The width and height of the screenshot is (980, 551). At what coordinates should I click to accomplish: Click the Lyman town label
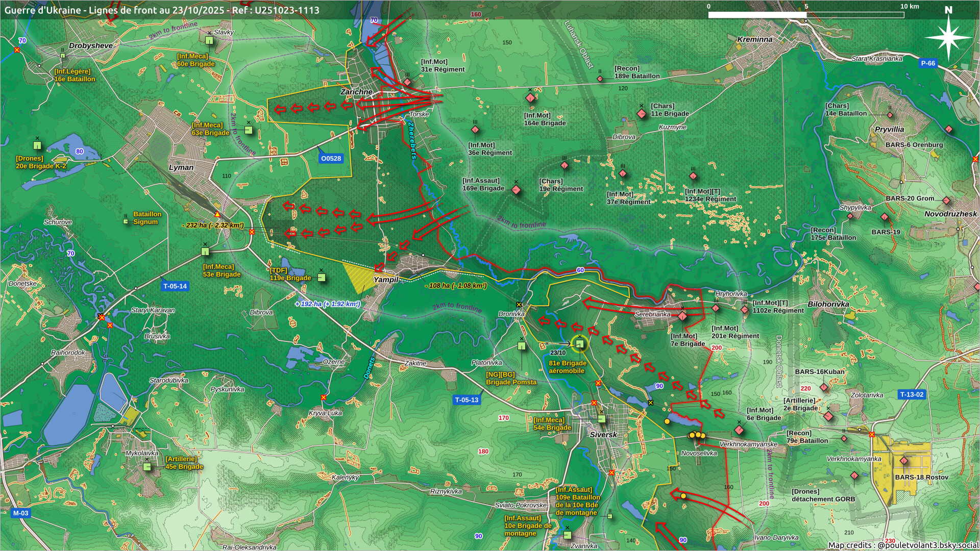click(x=181, y=167)
